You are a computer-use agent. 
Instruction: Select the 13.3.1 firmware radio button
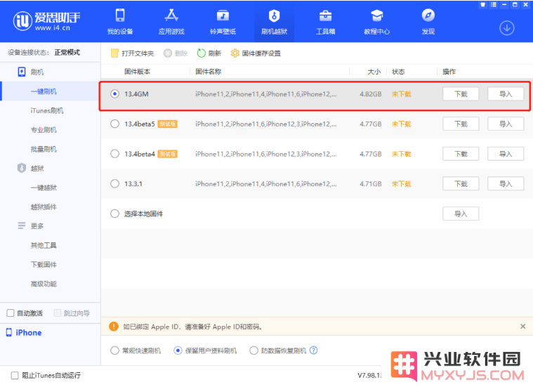[x=115, y=183]
